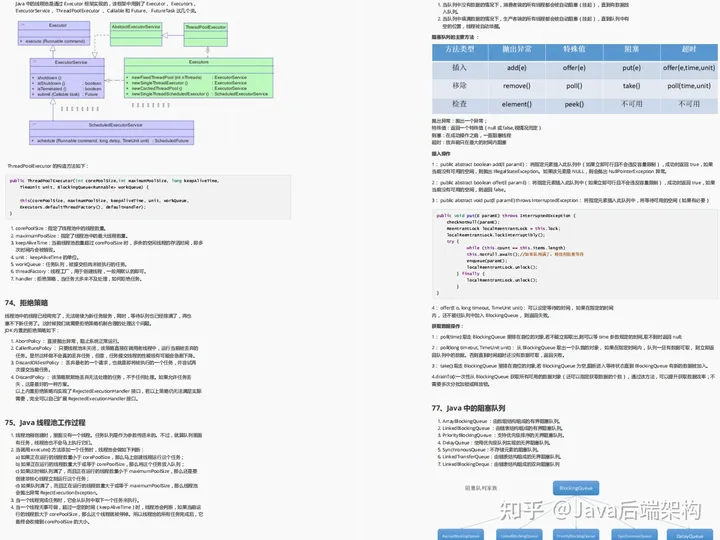720x540 pixels.
Task: Click 'schedule (Runnable command...' method row
Action: [x=112, y=141]
